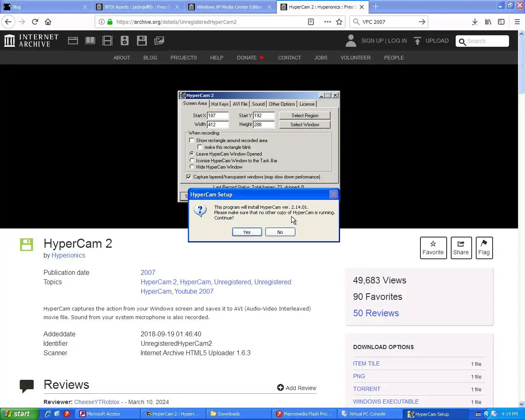This screenshot has height=420, width=525.
Task: Click the Start X input field
Action: coord(218,116)
